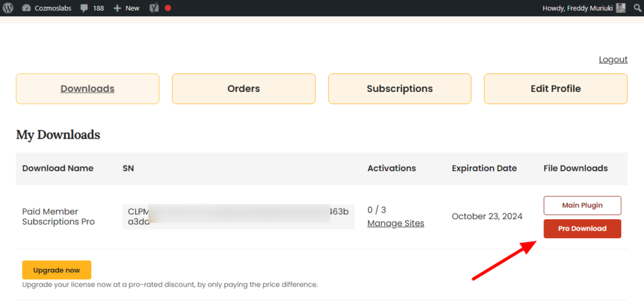Open the Orders tab
The image size is (644, 308).
pyautogui.click(x=243, y=88)
